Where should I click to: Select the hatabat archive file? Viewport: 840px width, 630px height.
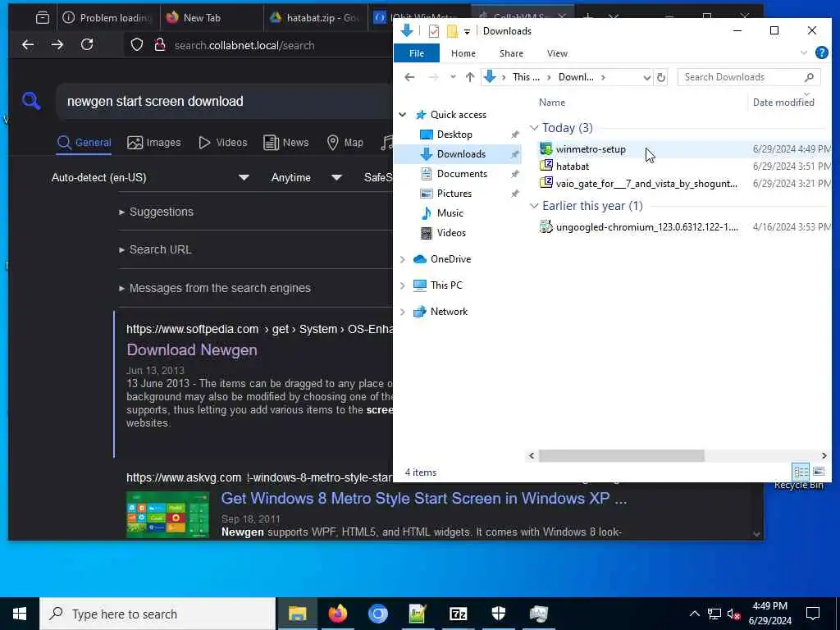coord(572,167)
